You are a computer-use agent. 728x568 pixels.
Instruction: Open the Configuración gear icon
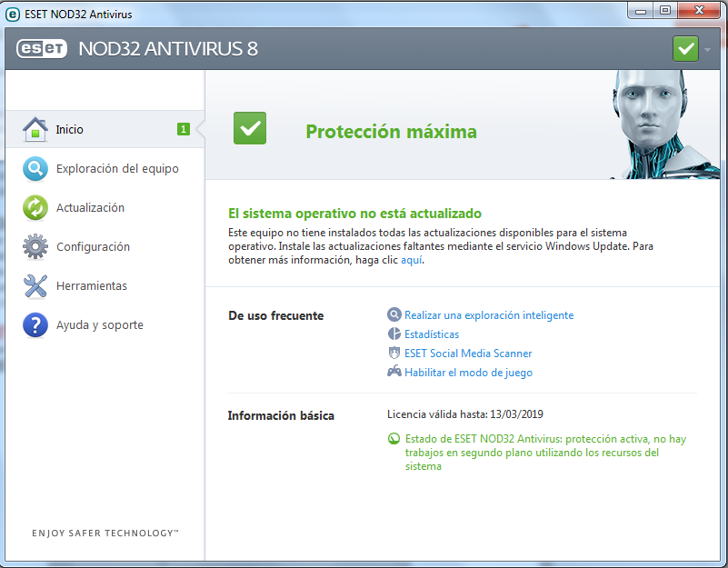coord(35,246)
